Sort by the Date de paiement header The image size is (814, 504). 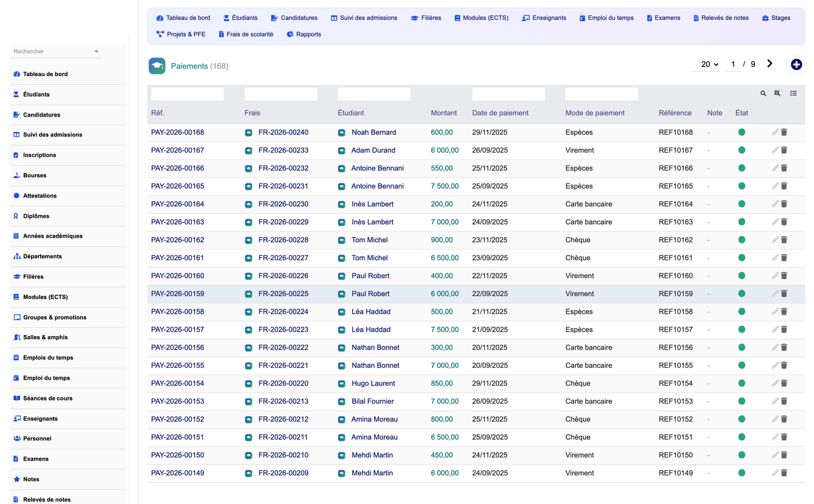(x=500, y=113)
